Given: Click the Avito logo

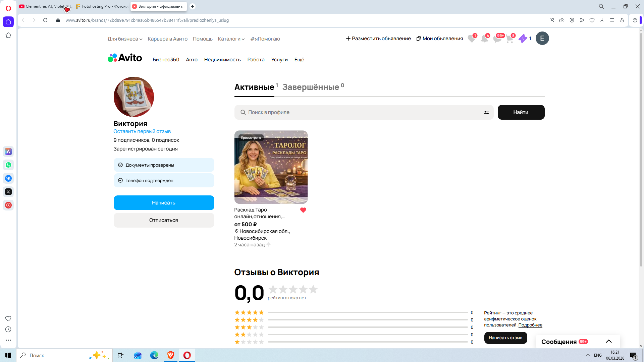Looking at the screenshot, I should click(125, 58).
